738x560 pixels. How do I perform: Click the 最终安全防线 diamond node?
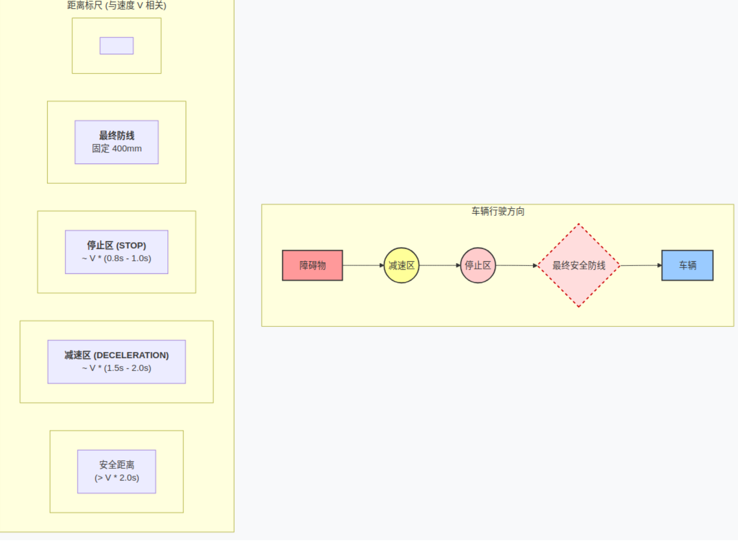click(579, 265)
